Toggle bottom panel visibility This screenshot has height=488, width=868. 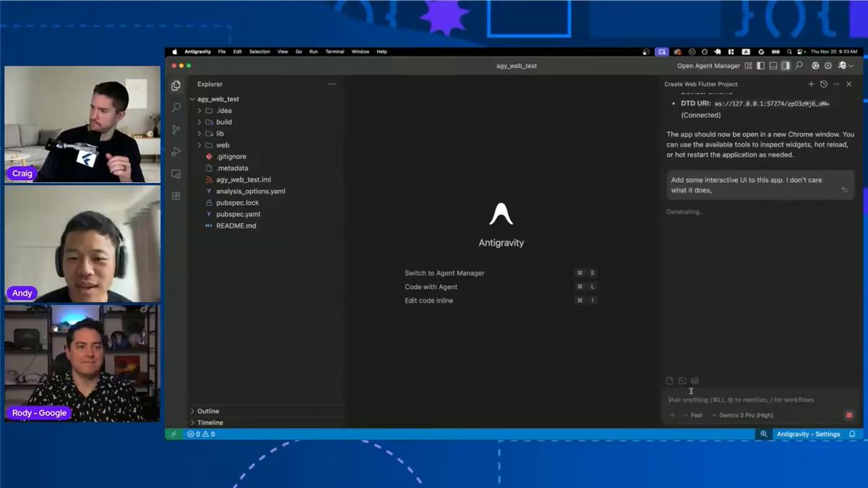tap(773, 66)
